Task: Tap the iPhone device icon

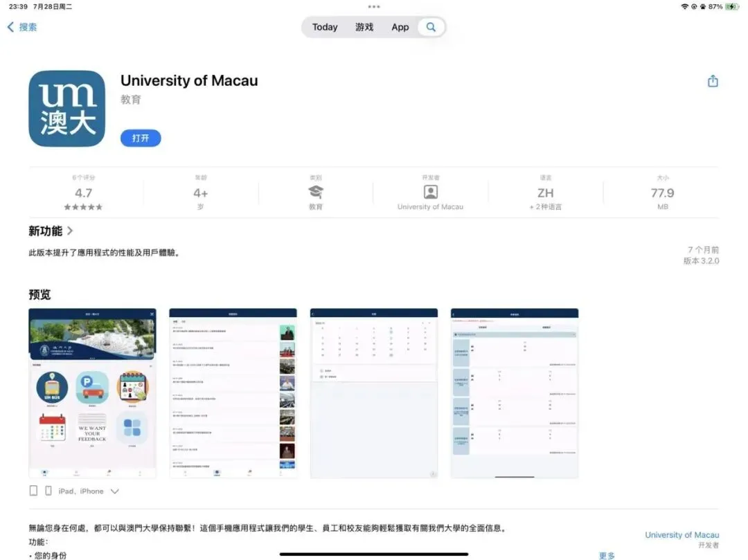Action: pos(48,491)
